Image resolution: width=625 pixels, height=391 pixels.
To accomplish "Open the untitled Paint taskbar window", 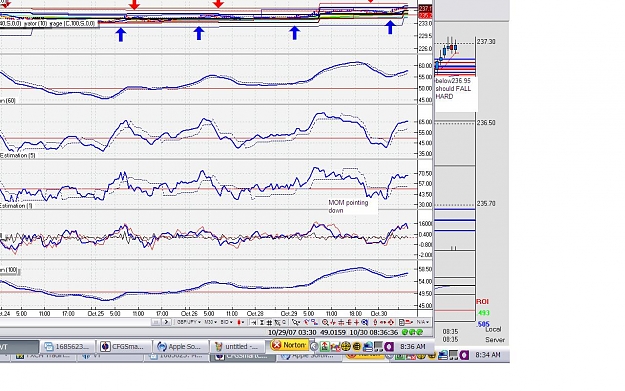I will (x=236, y=346).
